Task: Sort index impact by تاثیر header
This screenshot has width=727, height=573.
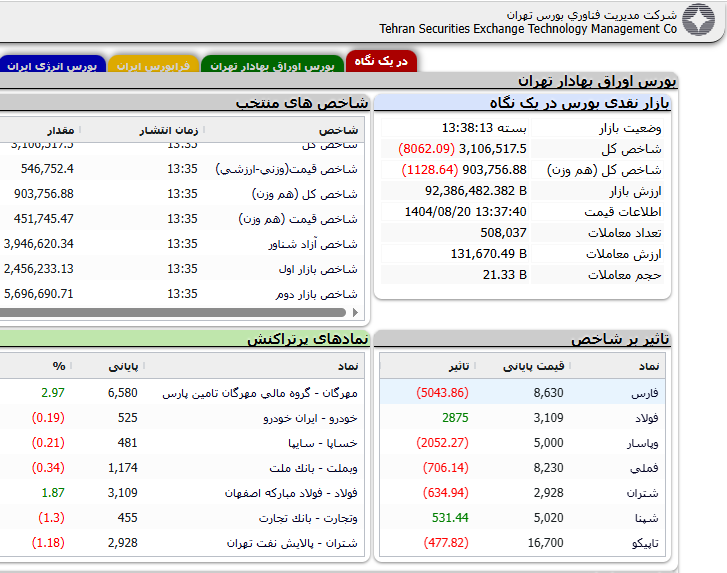Action: 459,366
